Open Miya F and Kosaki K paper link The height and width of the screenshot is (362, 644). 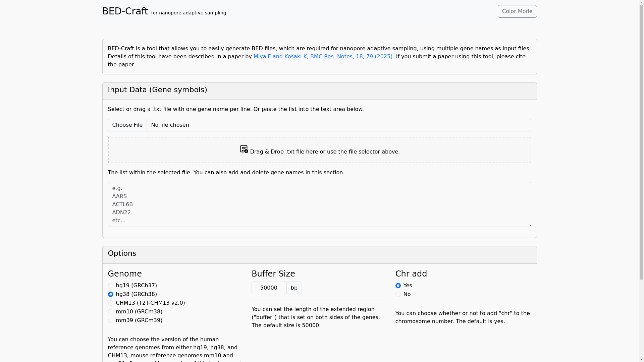pos(323,57)
